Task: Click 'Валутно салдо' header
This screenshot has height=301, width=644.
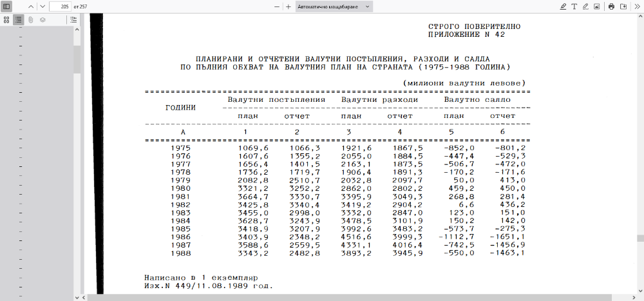Action: (477, 100)
